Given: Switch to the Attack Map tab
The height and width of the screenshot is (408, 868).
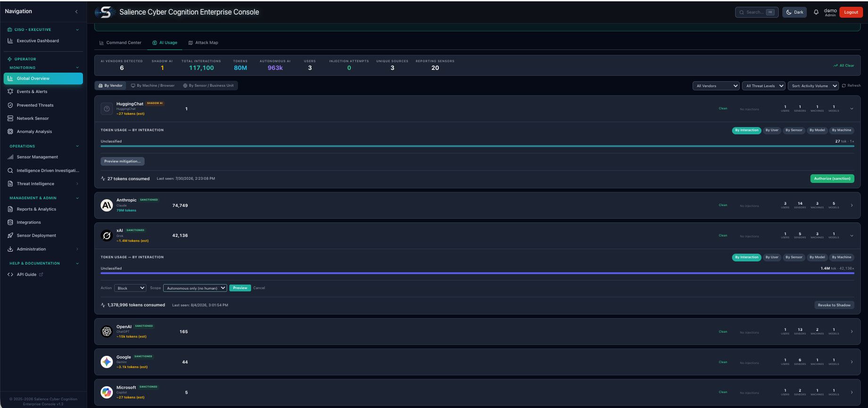Looking at the screenshot, I should point(203,42).
